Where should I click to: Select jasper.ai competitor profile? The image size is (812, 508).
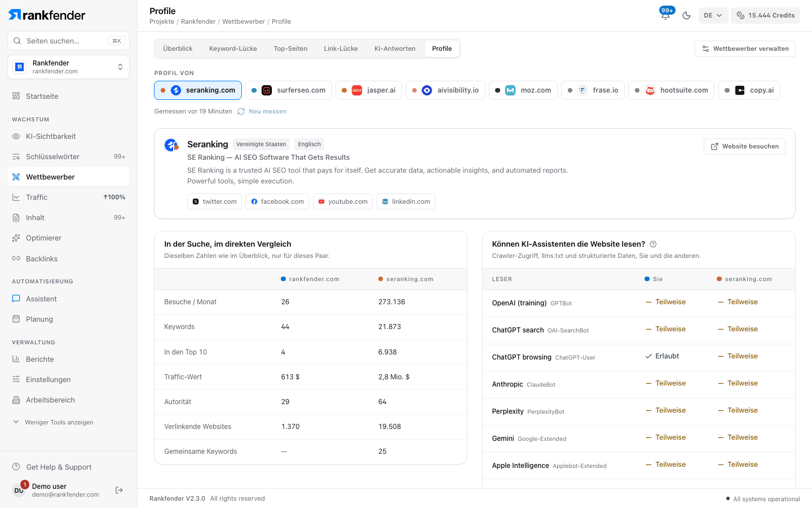tap(369, 90)
